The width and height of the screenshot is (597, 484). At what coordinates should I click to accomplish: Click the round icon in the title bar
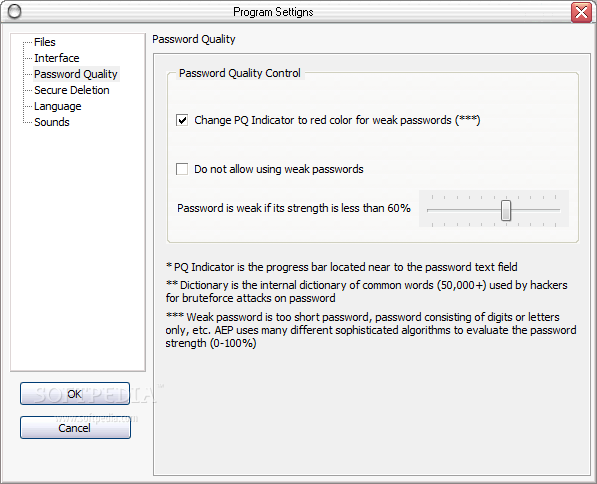pos(14,12)
